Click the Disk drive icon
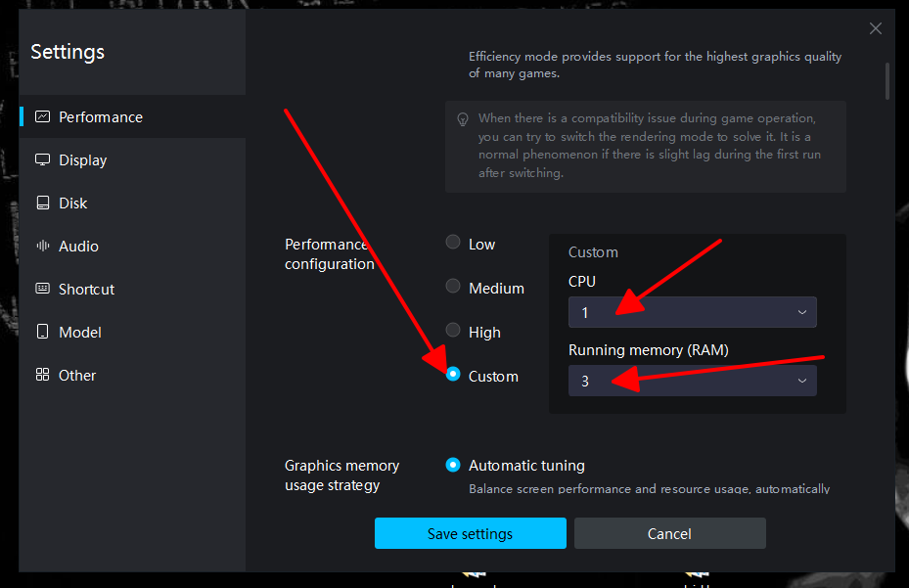This screenshot has height=588, width=909. 42,203
